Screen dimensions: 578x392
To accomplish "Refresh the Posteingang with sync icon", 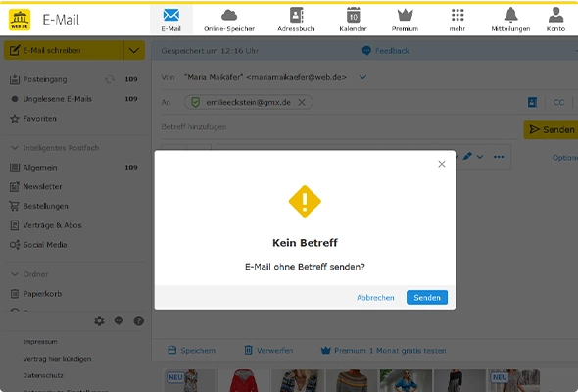I will click(x=110, y=79).
